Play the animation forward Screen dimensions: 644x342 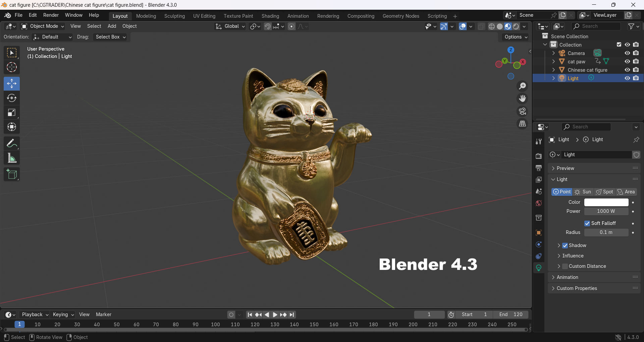click(x=275, y=315)
